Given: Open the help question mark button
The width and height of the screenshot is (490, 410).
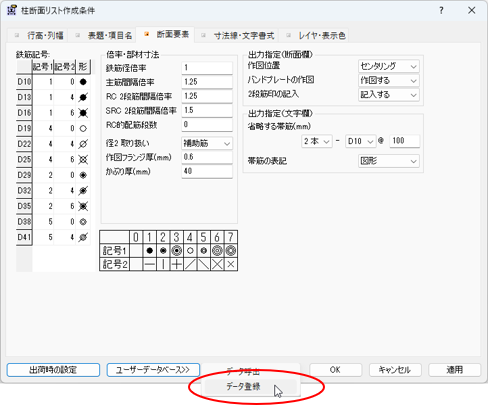Looking at the screenshot, I should 441,11.
